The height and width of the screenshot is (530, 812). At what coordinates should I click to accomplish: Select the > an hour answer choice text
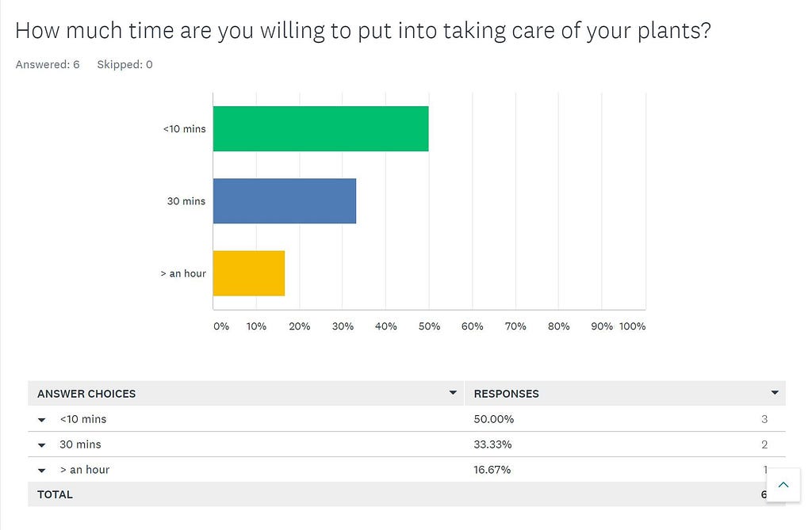85,470
